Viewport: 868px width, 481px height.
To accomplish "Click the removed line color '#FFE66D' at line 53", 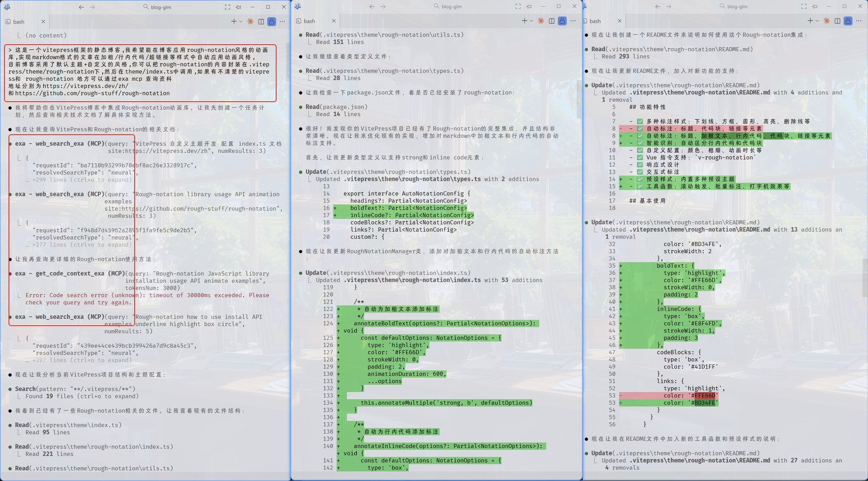I will click(691, 396).
